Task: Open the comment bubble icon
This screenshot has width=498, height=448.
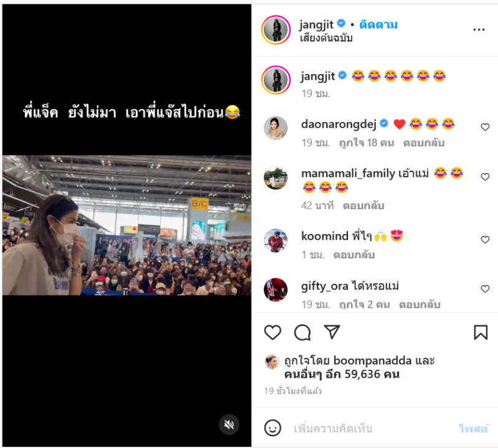Action: tap(303, 332)
